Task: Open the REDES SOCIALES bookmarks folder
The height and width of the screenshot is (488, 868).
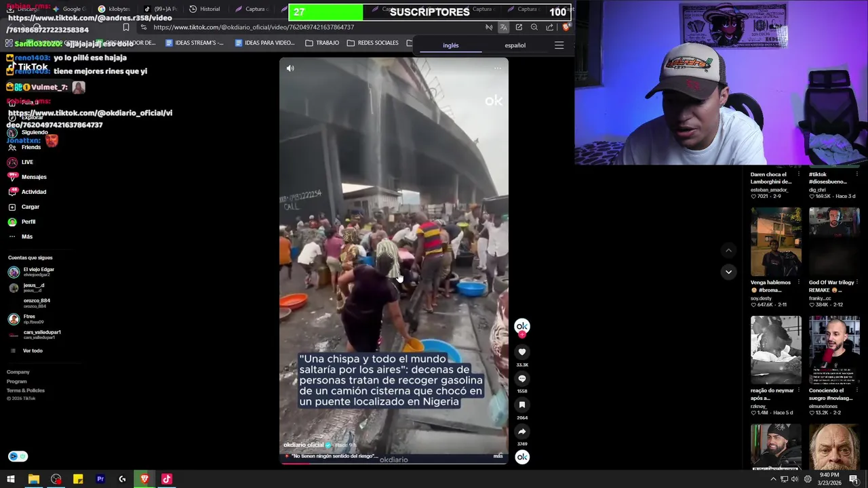Action: coord(372,43)
